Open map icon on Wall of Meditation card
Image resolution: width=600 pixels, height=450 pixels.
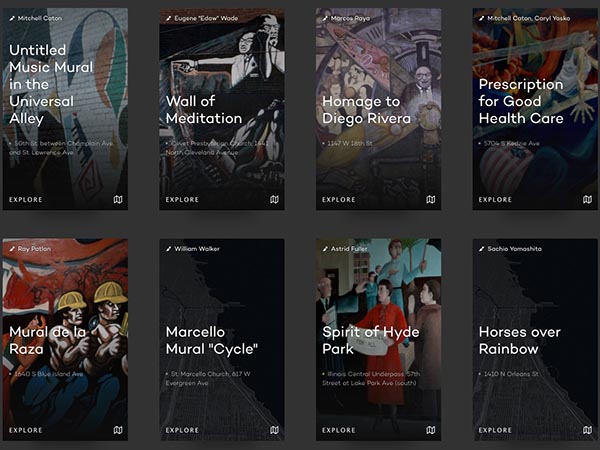click(x=274, y=199)
